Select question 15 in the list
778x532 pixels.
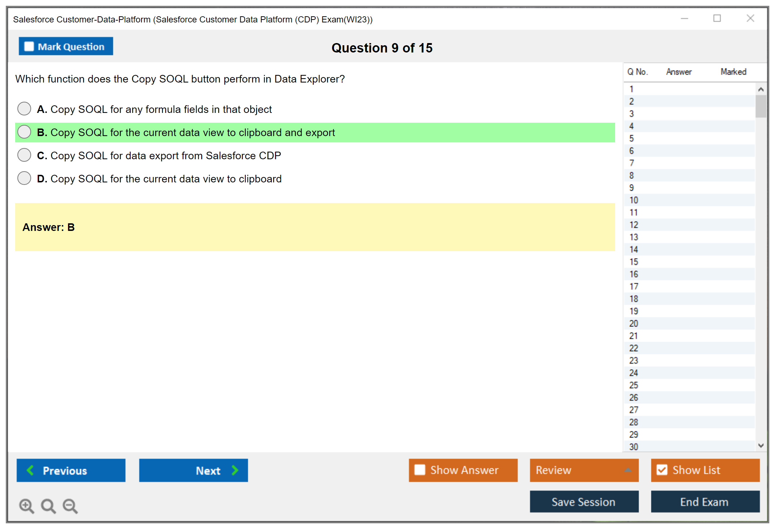[634, 262]
